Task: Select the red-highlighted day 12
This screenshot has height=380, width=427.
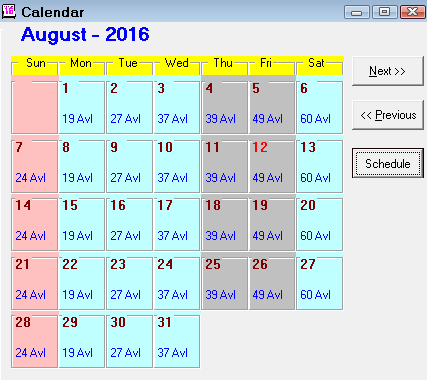Action: click(x=272, y=166)
